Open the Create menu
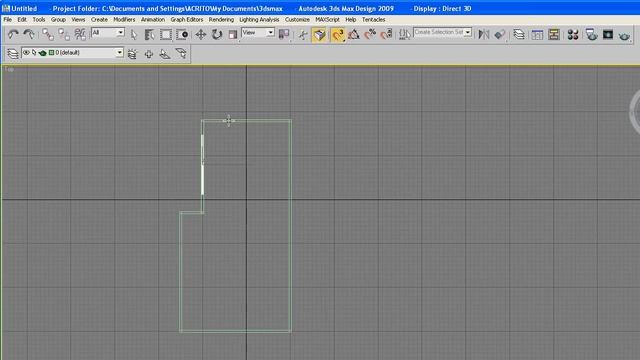This screenshot has height=360, width=640. 99,20
